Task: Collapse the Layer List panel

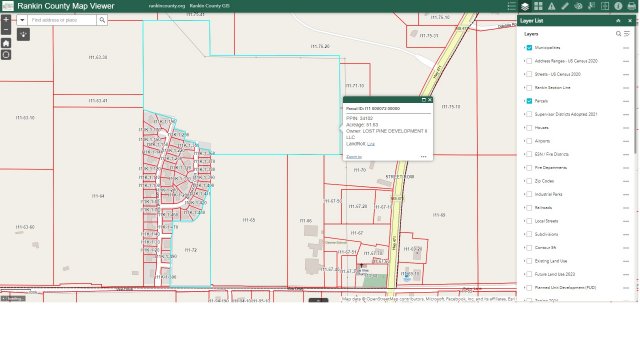Action: tap(618, 20)
